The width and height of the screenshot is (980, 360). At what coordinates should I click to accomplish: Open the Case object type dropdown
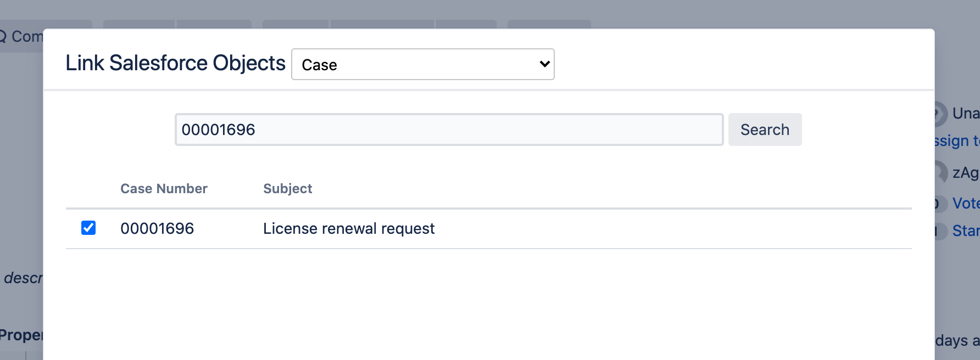click(x=422, y=64)
